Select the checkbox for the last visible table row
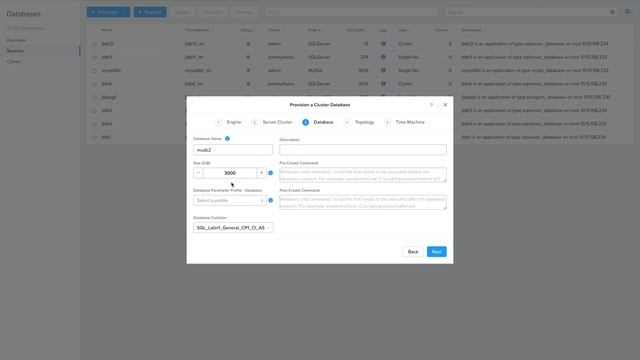 click(94, 138)
